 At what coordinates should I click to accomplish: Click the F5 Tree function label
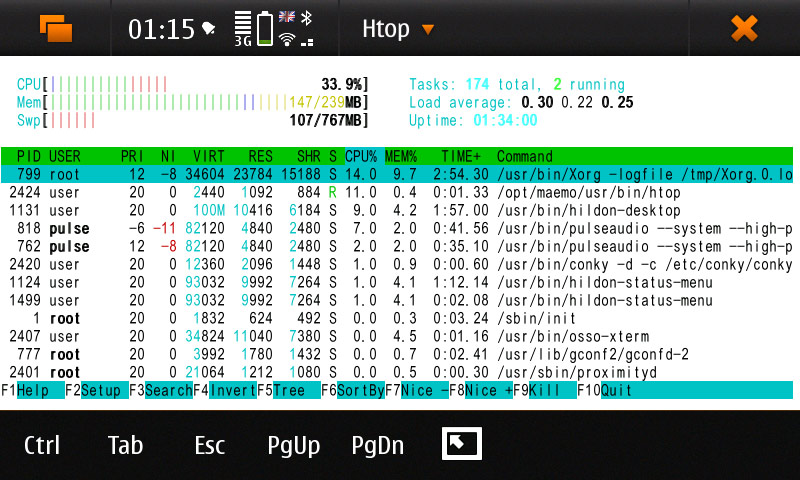pyautogui.click(x=289, y=390)
